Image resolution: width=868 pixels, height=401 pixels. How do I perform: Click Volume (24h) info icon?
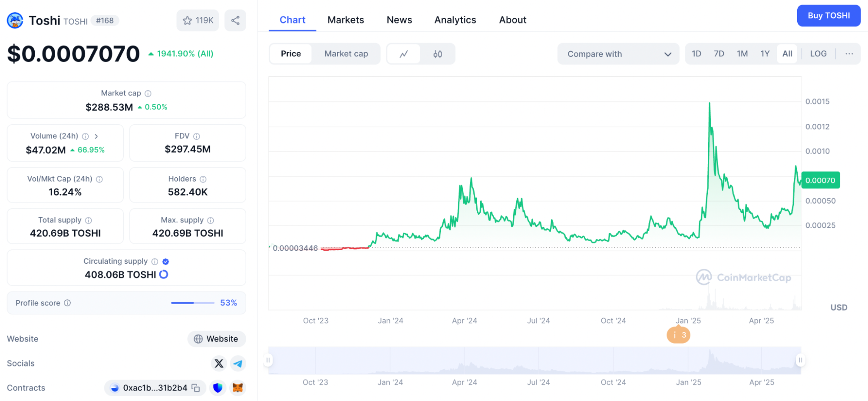[86, 136]
